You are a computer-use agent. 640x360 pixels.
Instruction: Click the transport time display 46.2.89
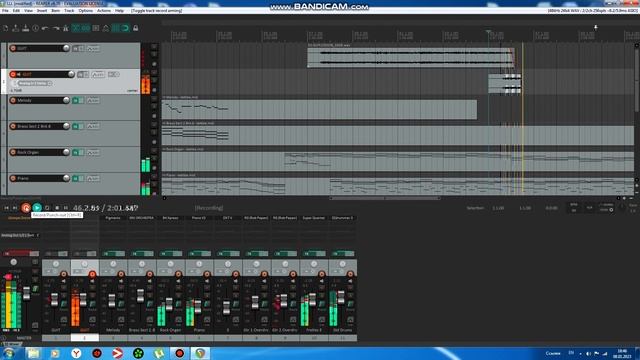(105, 208)
